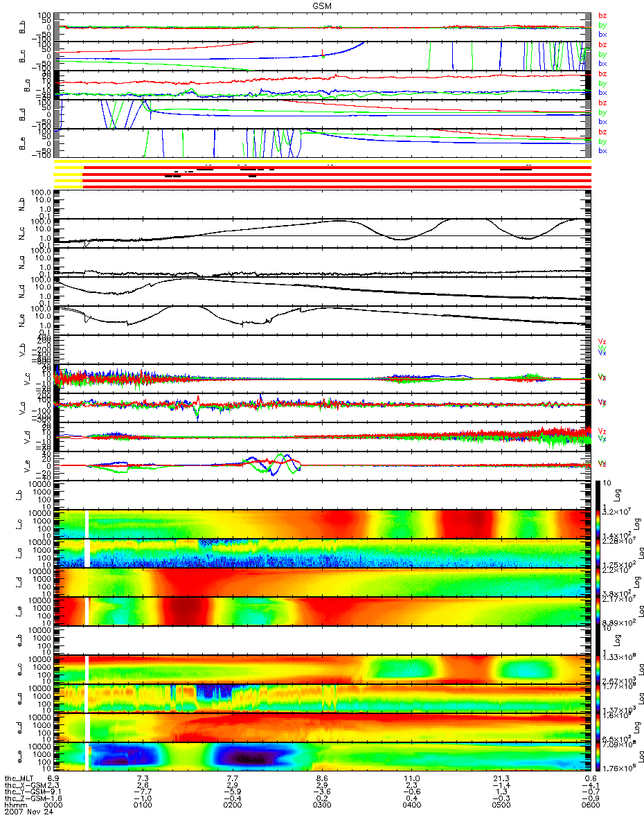Click the white data gap in i_c
The width and height of the screenshot is (644, 831).
87,524
